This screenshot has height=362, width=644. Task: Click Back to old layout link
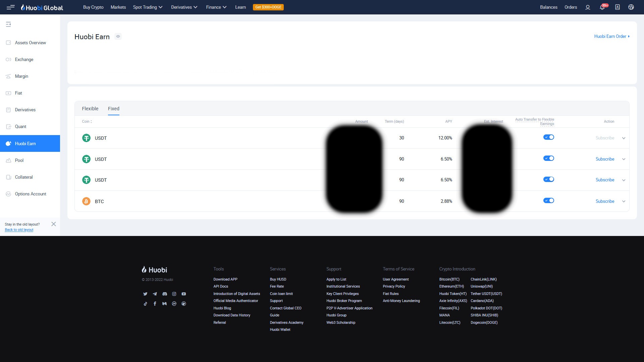click(x=19, y=230)
